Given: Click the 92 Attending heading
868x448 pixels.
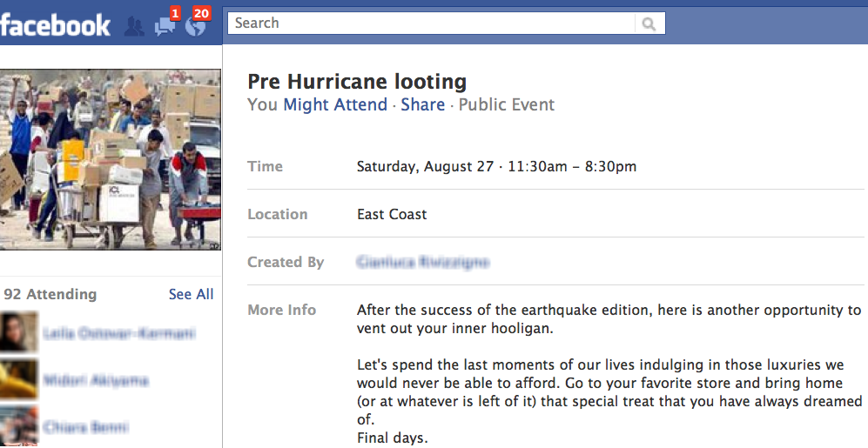Looking at the screenshot, I should click(50, 294).
